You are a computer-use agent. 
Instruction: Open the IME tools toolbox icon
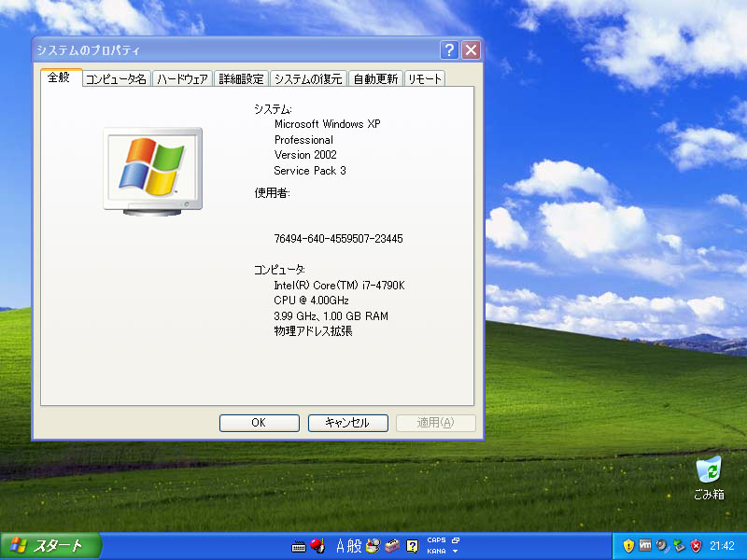click(392, 546)
